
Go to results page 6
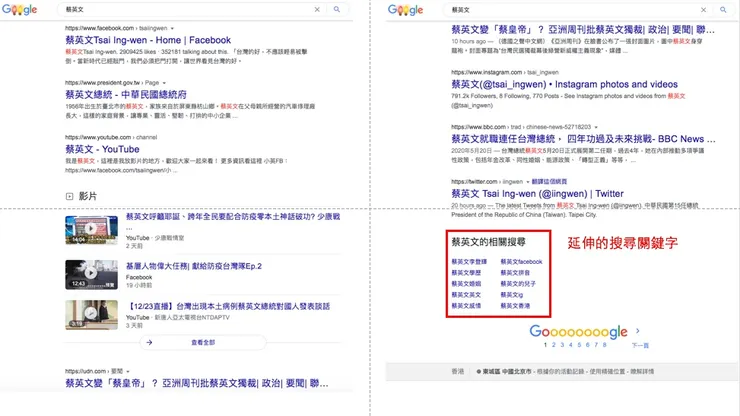(588, 345)
